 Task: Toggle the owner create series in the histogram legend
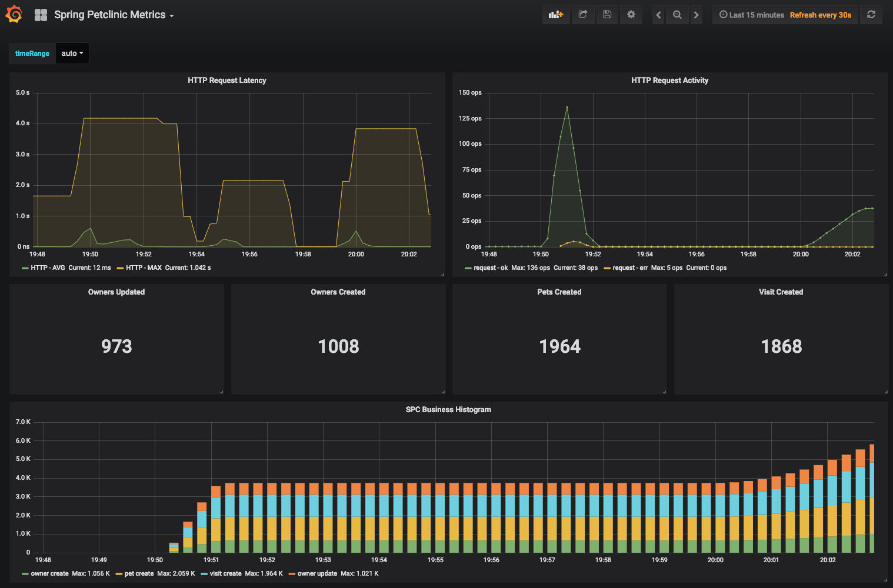point(50,573)
